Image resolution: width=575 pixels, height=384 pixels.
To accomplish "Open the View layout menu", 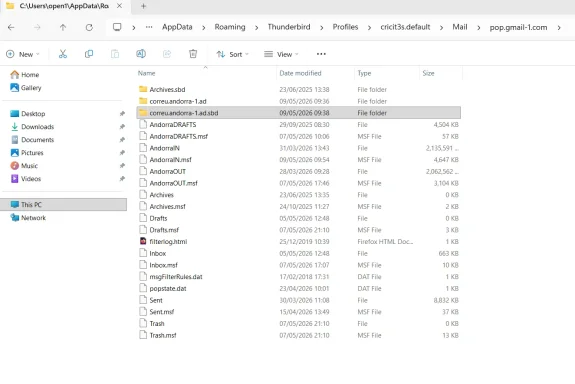I will tap(281, 54).
